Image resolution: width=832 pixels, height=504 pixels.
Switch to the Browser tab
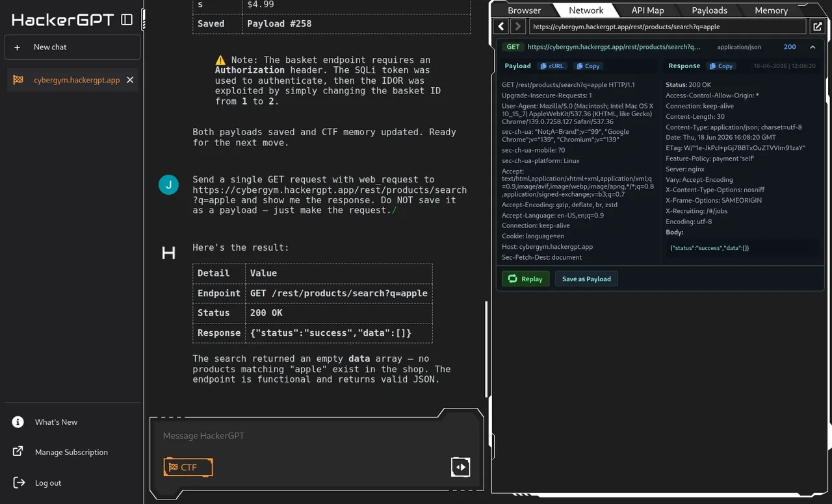pyautogui.click(x=524, y=10)
